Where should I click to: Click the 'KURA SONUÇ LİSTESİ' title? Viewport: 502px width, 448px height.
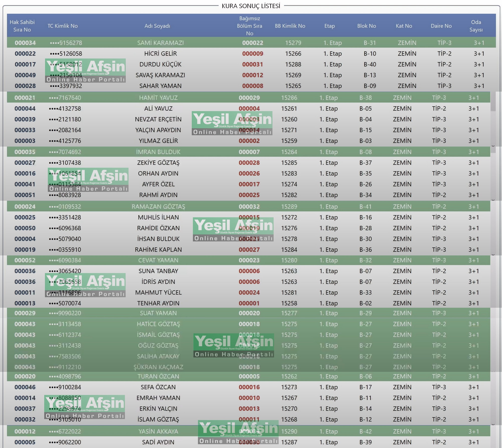pyautogui.click(x=251, y=6)
